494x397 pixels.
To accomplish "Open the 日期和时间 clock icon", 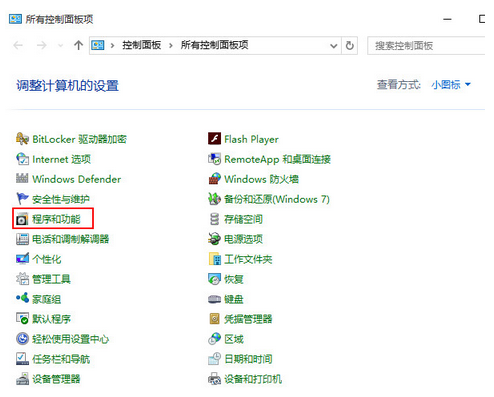I will pyautogui.click(x=214, y=359).
